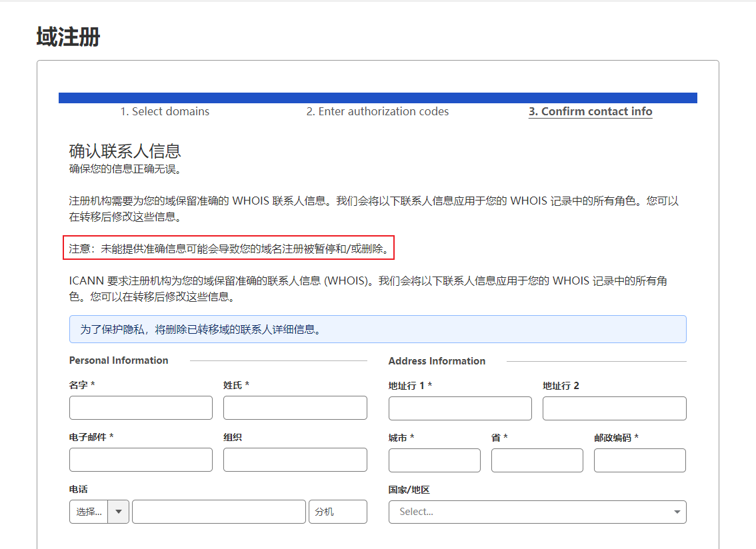The width and height of the screenshot is (756, 549).
Task: Open the 选择... phone country code dropdown
Action: (x=99, y=512)
